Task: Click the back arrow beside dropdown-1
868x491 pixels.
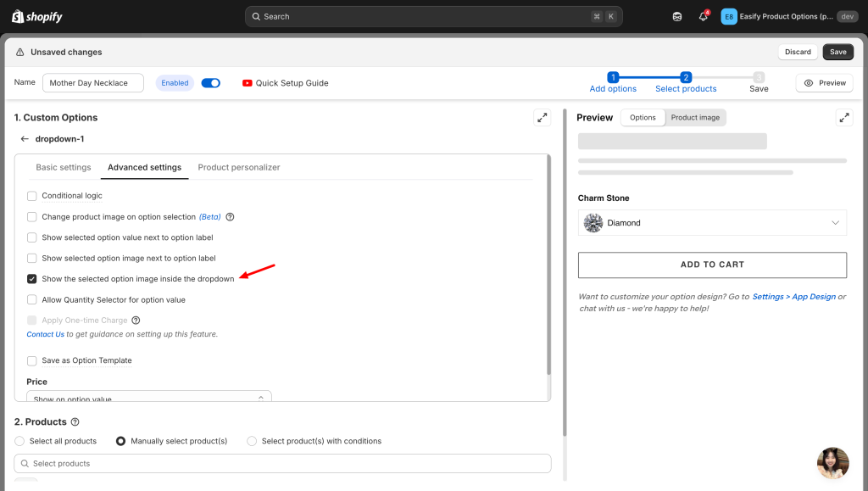Action: (x=25, y=139)
